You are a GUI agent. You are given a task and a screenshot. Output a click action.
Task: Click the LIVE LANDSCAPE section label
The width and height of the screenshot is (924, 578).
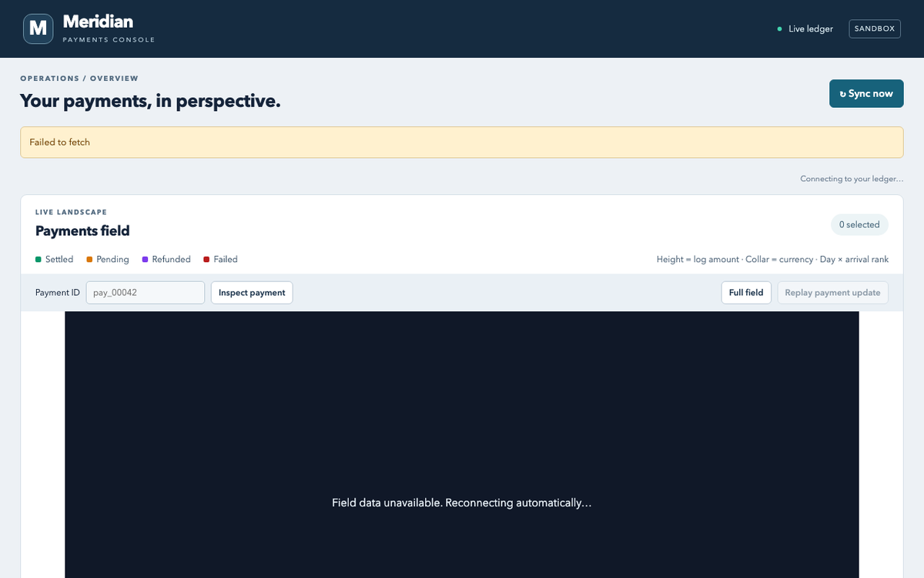(x=71, y=212)
